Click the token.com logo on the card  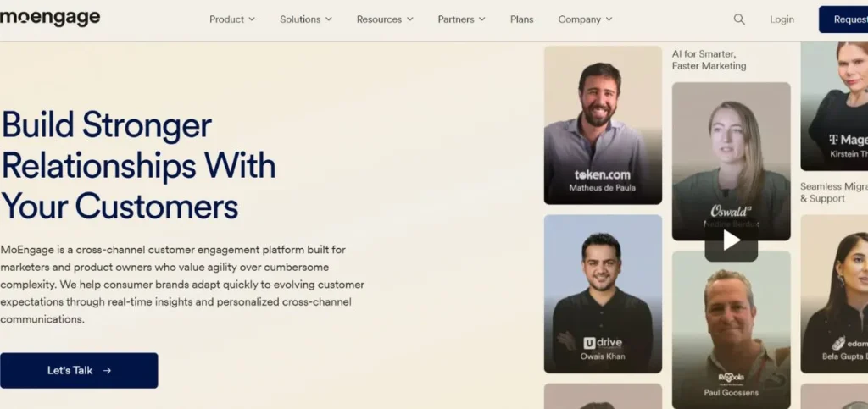tap(603, 174)
